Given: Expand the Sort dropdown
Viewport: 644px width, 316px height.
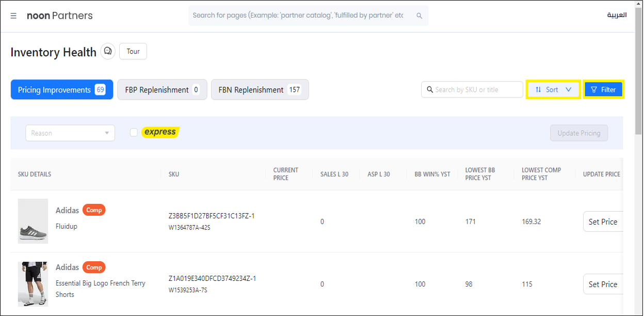Looking at the screenshot, I should coord(553,90).
